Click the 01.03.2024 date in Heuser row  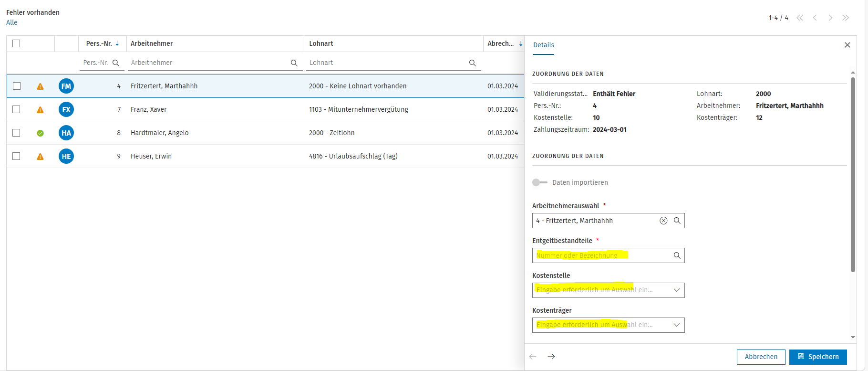[x=503, y=156]
